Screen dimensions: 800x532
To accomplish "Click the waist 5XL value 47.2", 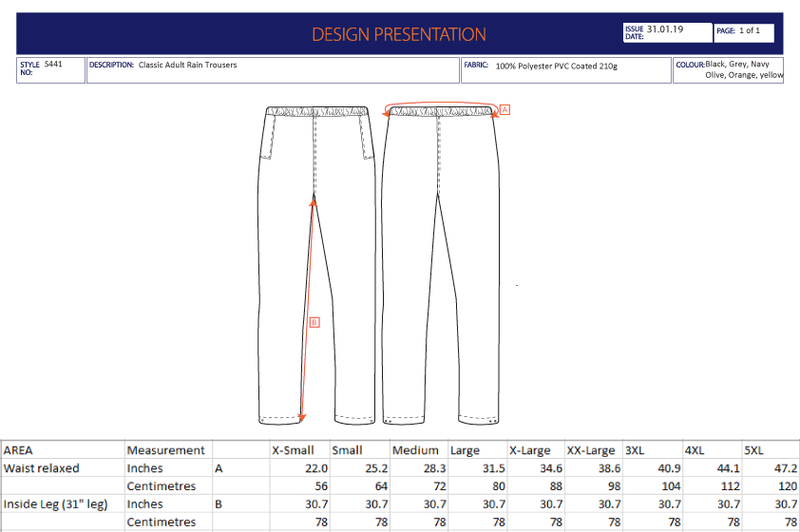I will [786, 468].
